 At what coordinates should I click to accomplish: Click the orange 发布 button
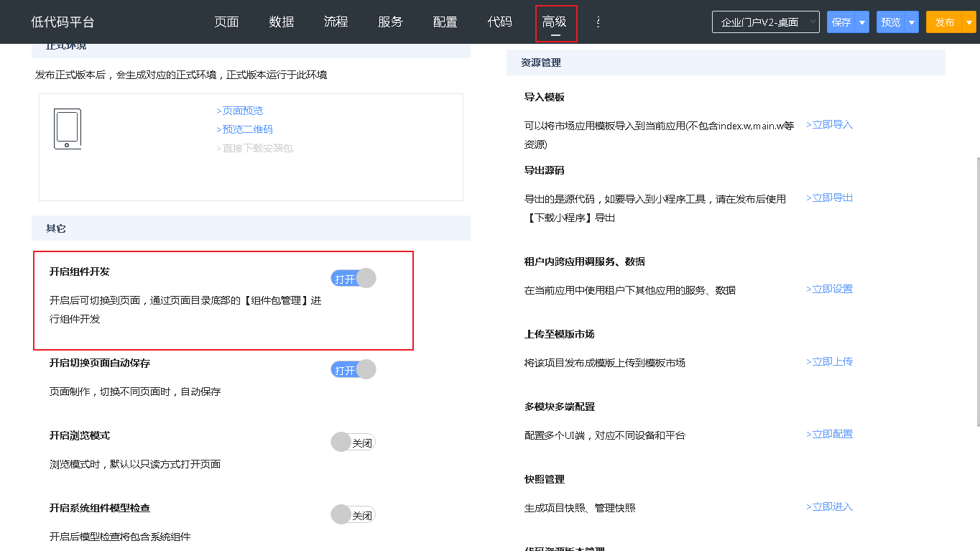[944, 22]
